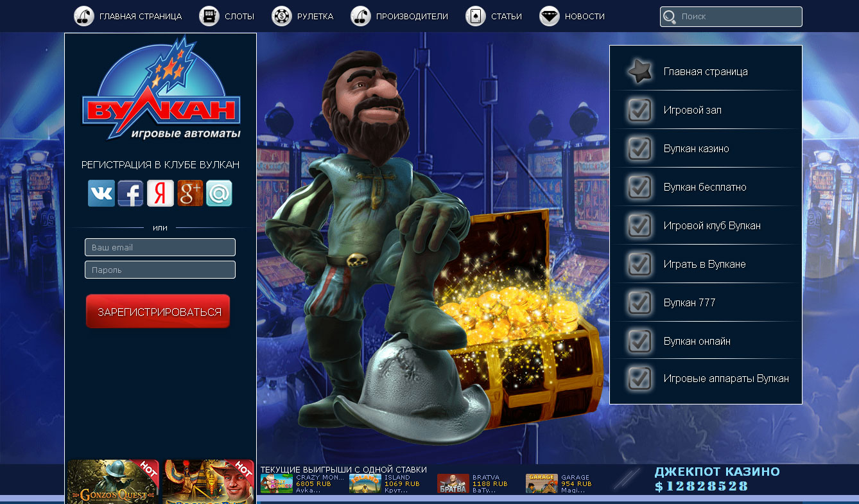Toggle the Играть в Вулкане checkbox

(x=640, y=264)
